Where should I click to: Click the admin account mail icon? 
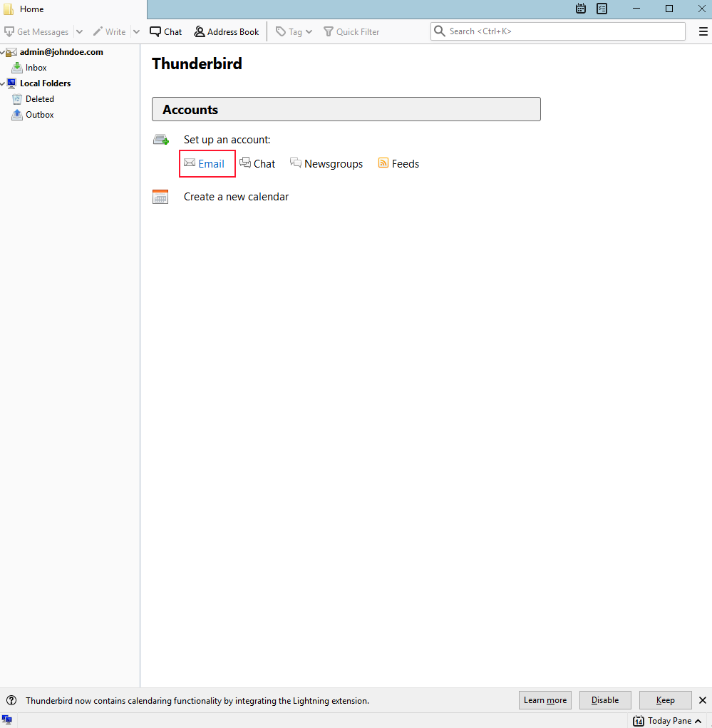[x=11, y=52]
